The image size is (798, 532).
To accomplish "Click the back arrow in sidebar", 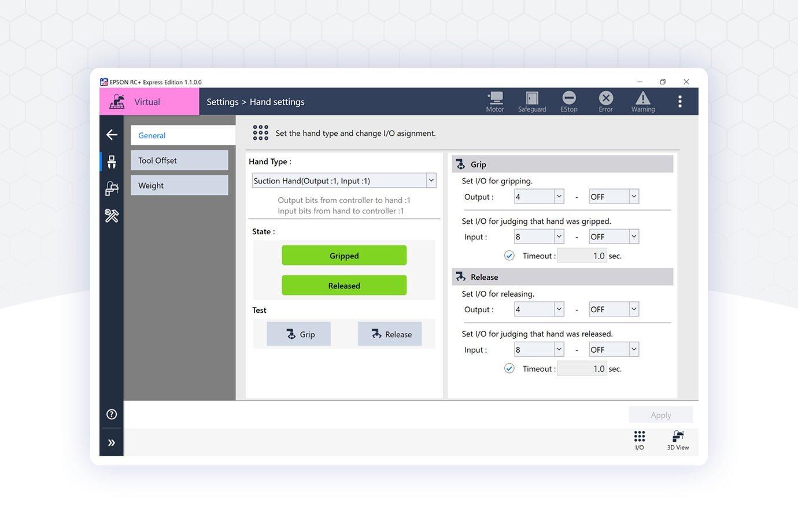I will 112,135.
